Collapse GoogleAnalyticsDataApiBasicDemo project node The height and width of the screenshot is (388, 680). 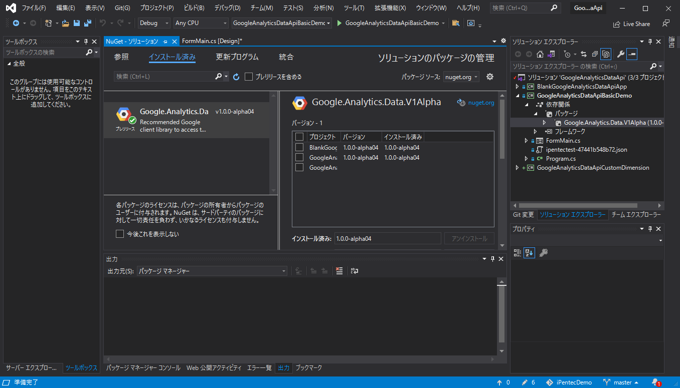(x=517, y=96)
